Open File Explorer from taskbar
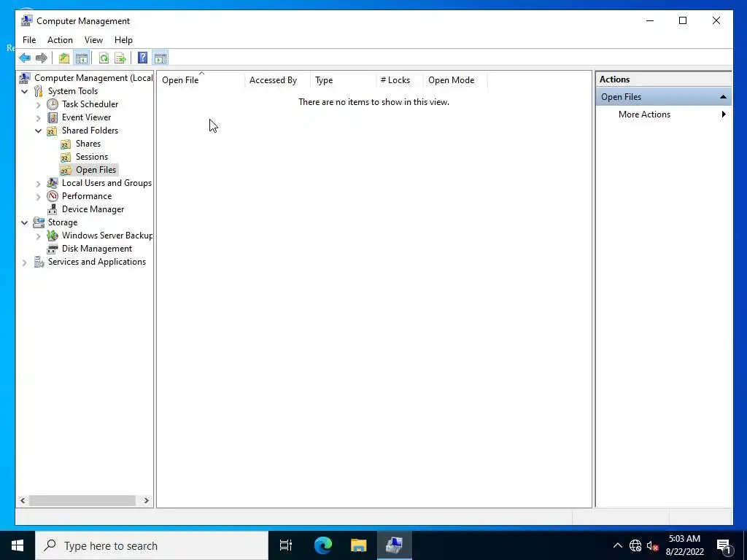 point(358,545)
